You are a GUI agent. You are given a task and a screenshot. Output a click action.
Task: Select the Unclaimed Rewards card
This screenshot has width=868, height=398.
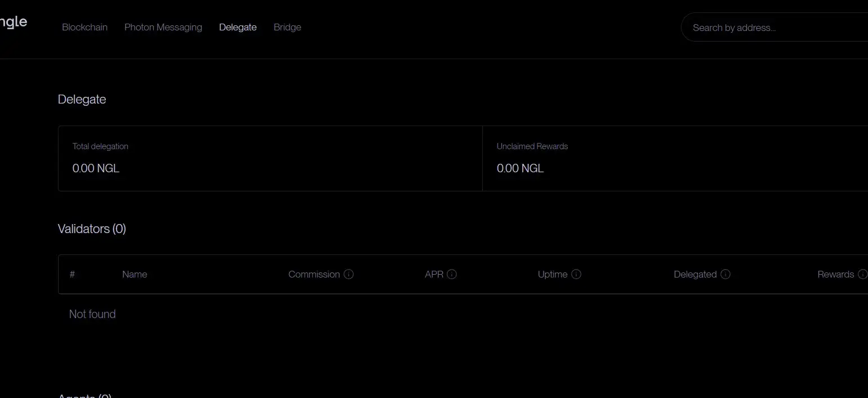coord(675,158)
